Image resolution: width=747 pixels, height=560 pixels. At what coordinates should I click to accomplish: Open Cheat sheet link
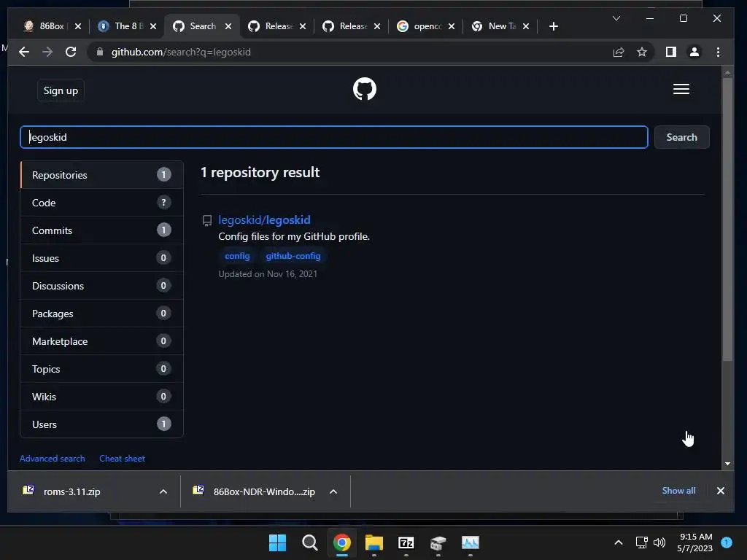click(x=122, y=458)
